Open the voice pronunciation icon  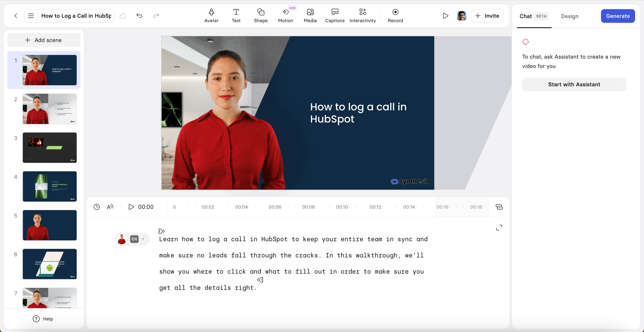(110, 207)
